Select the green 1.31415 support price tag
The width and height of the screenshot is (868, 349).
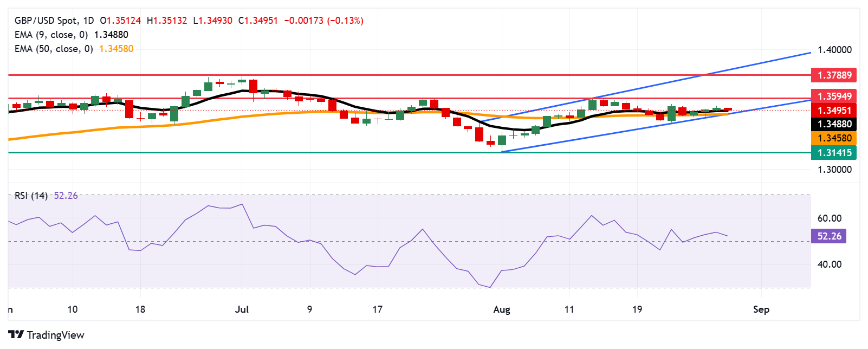[x=834, y=153]
